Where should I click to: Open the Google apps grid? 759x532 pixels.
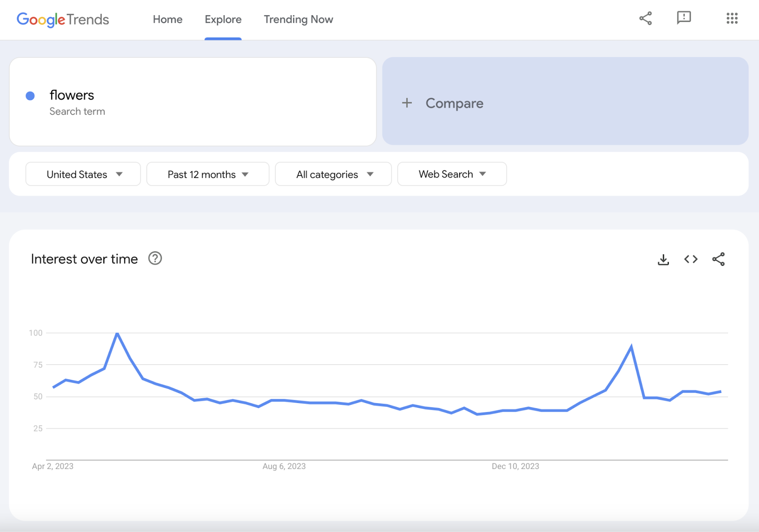click(732, 18)
